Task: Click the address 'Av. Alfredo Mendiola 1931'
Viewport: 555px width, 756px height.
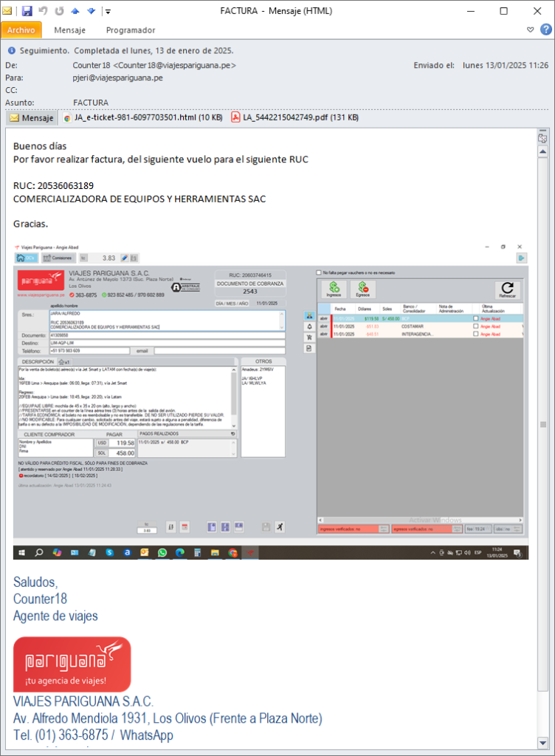Action: [x=80, y=718]
